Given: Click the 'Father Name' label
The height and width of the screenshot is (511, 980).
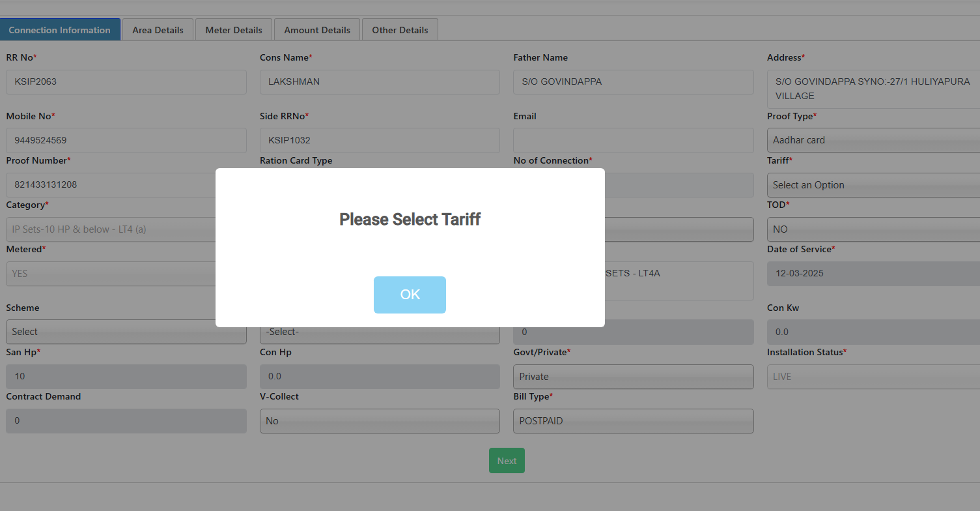Looking at the screenshot, I should (540, 57).
